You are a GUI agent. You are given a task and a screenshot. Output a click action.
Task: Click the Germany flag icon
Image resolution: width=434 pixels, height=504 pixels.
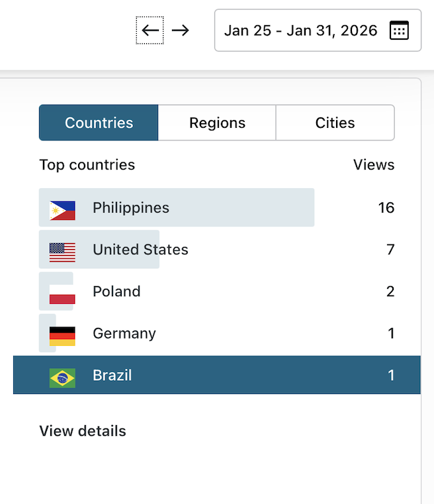click(x=62, y=336)
